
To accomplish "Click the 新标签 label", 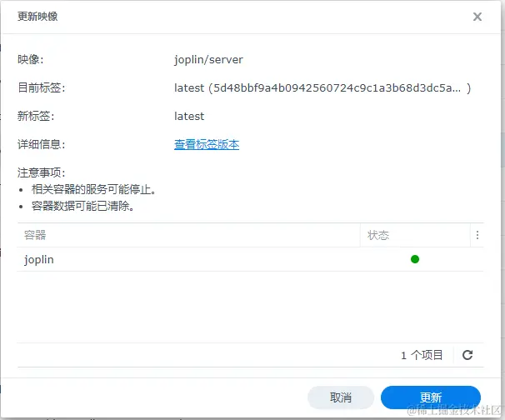I will pyautogui.click(x=36, y=116).
